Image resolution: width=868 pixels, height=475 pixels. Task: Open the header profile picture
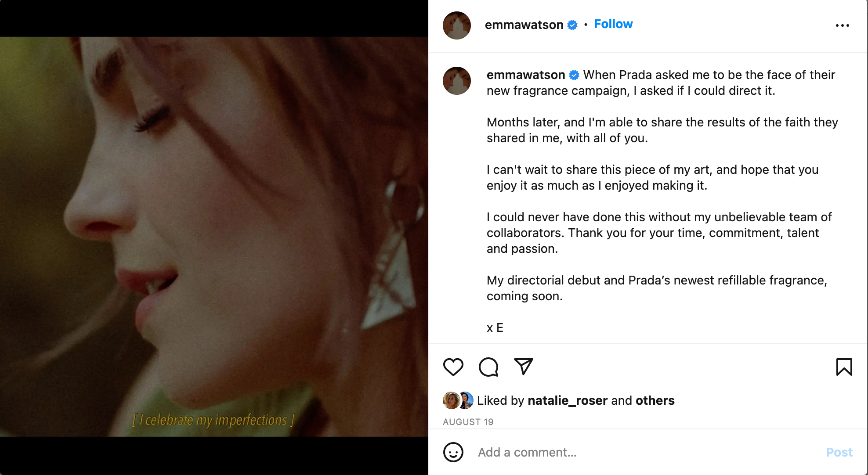(457, 25)
